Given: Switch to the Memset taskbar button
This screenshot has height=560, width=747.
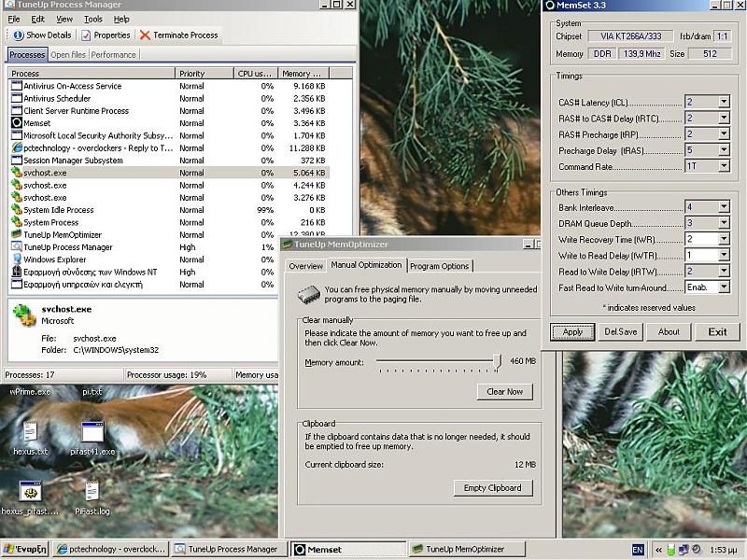Looking at the screenshot, I should click(348, 550).
